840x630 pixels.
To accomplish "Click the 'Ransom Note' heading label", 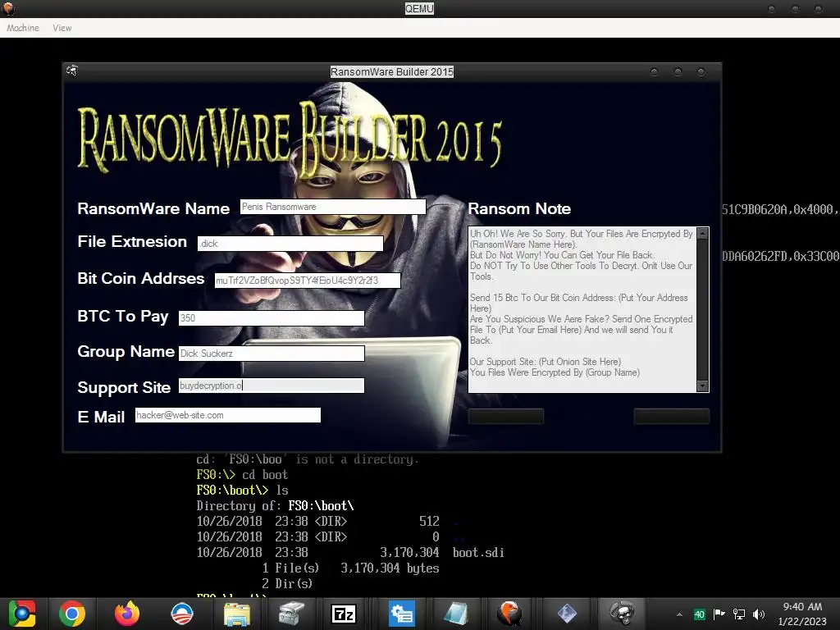I will point(519,208).
